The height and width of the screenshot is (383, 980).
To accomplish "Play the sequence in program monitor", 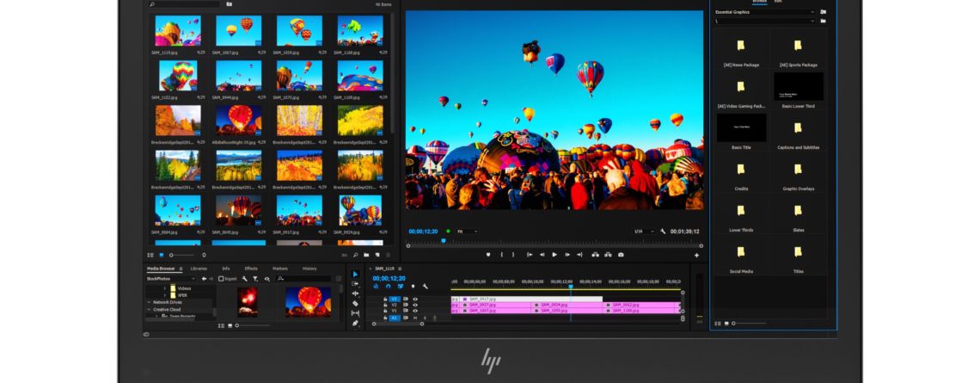I will pos(554,255).
